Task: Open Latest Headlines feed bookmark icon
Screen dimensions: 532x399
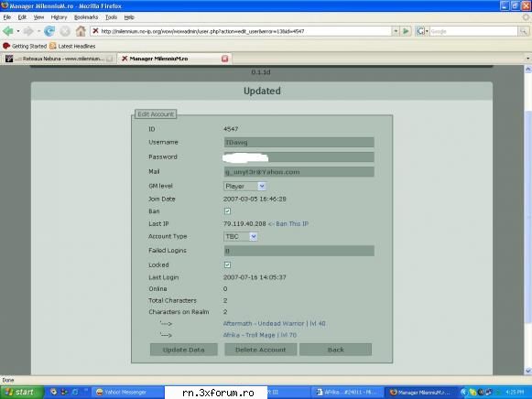Action: [53, 46]
